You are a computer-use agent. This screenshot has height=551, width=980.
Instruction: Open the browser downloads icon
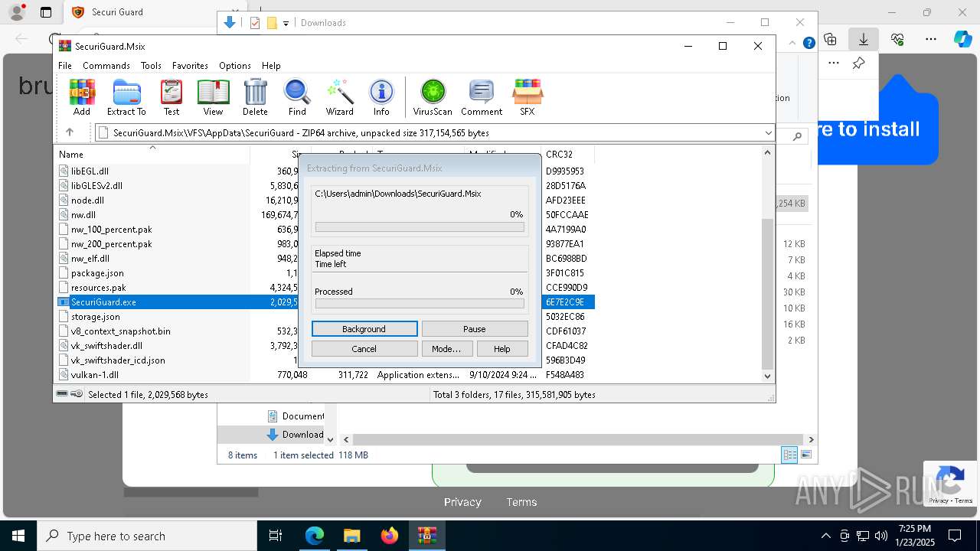[x=863, y=38]
